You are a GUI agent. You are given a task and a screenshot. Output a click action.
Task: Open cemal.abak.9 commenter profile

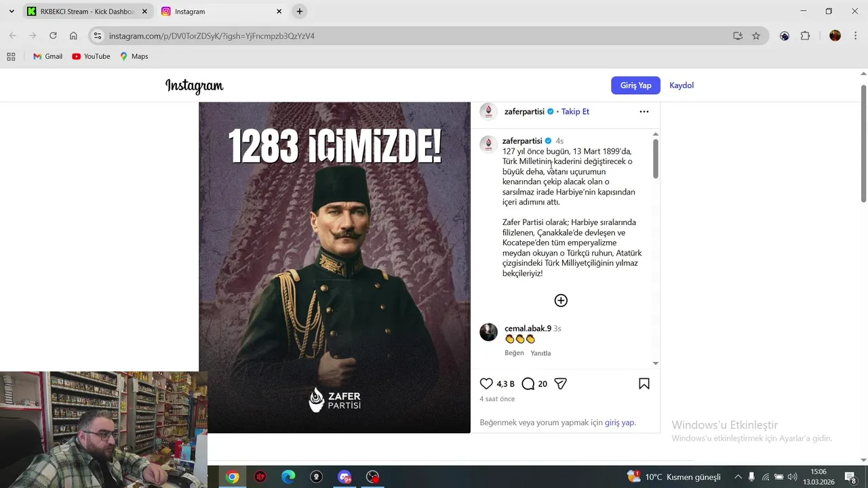pos(528,329)
